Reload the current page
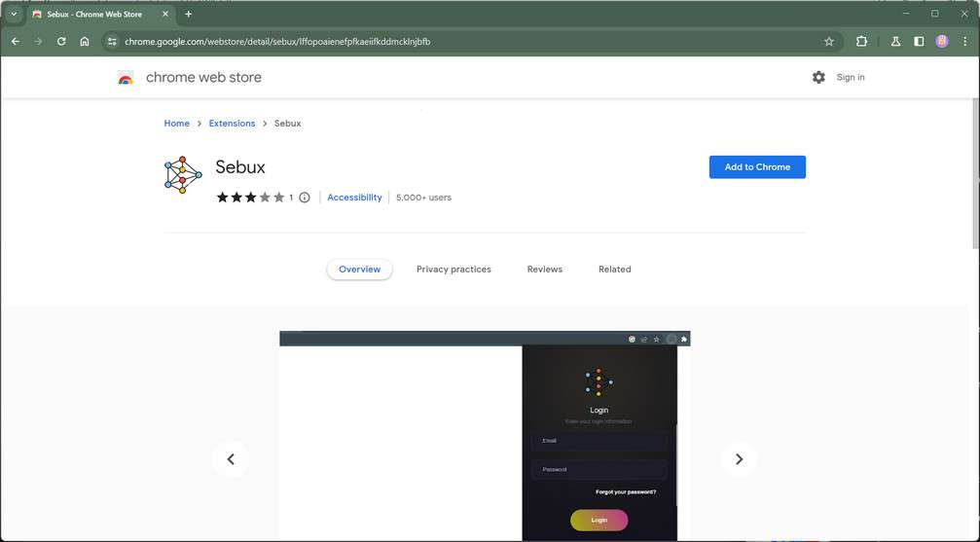Image resolution: width=980 pixels, height=542 pixels. point(61,41)
